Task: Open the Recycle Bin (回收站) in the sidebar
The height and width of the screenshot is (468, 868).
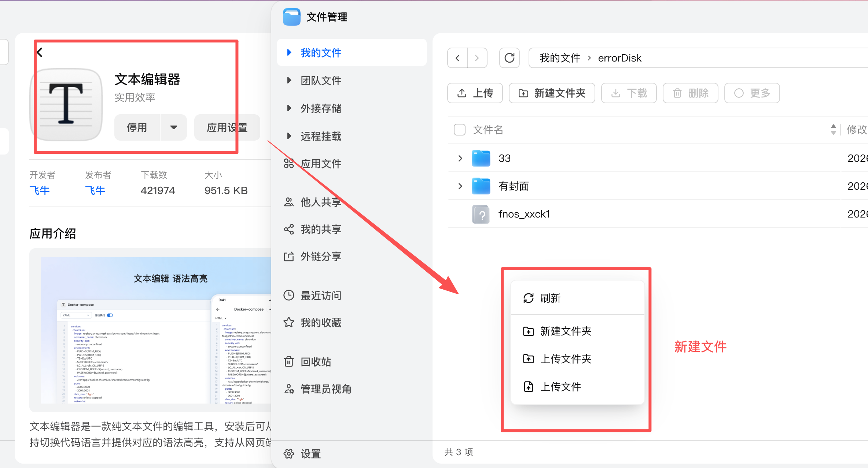Action: coord(315,362)
